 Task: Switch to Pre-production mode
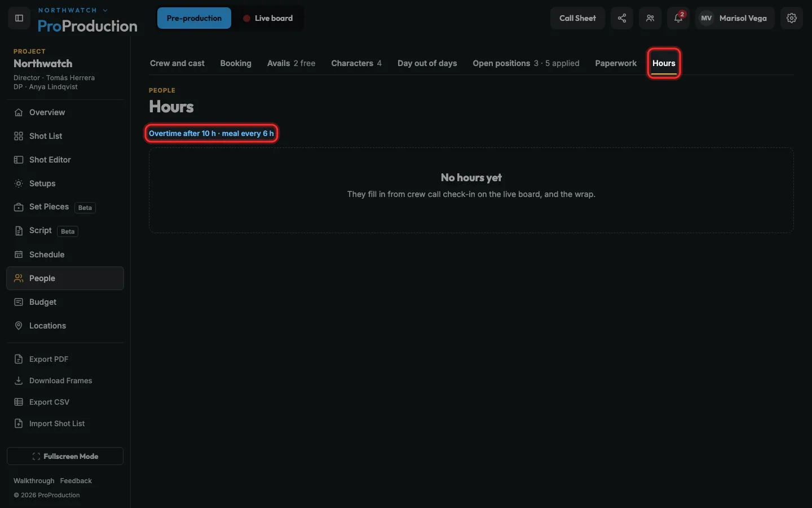[x=194, y=18]
